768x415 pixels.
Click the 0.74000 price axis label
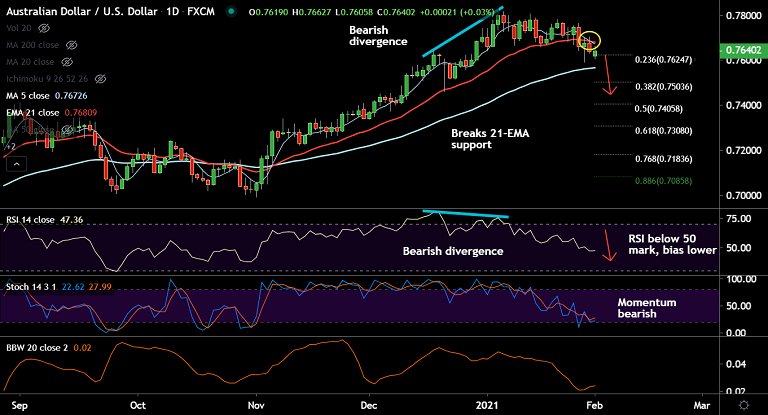(x=744, y=105)
